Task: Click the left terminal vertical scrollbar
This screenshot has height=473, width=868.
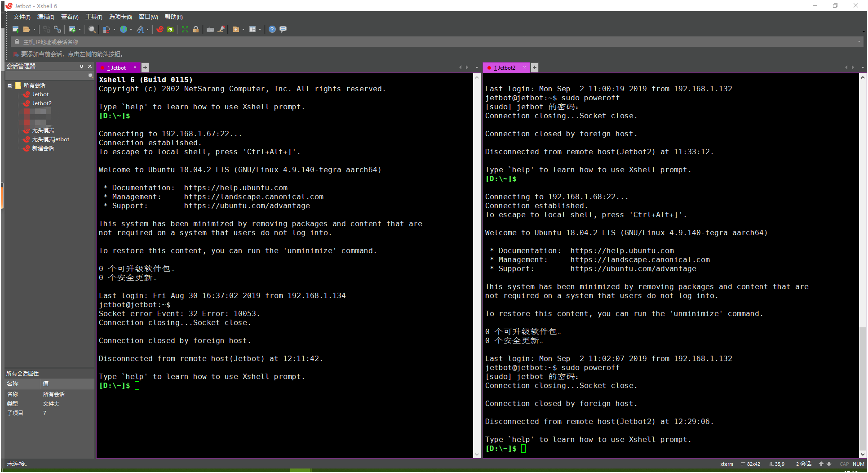Action: coord(477,265)
